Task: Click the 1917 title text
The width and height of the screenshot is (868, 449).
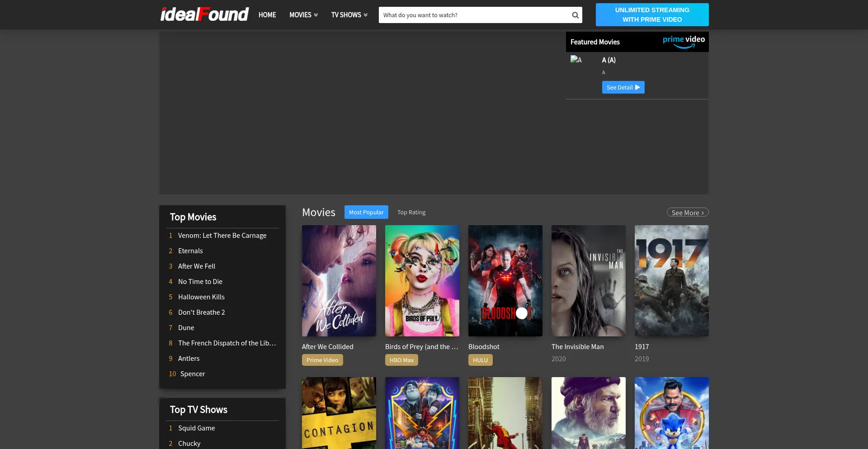Action: coord(642,347)
